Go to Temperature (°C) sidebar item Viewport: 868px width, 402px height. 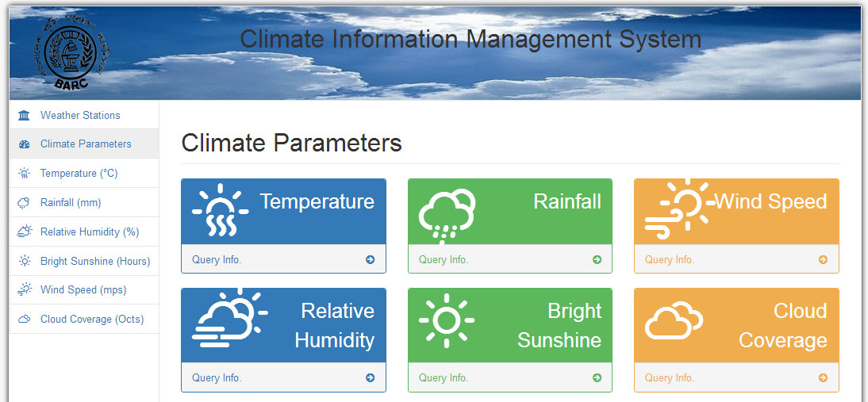point(79,174)
